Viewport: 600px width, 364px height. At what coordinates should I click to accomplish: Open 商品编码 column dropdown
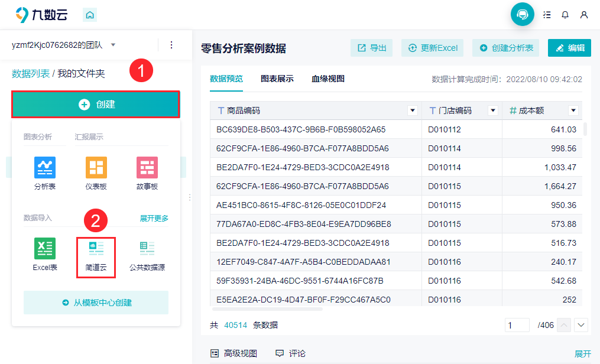tap(413, 110)
